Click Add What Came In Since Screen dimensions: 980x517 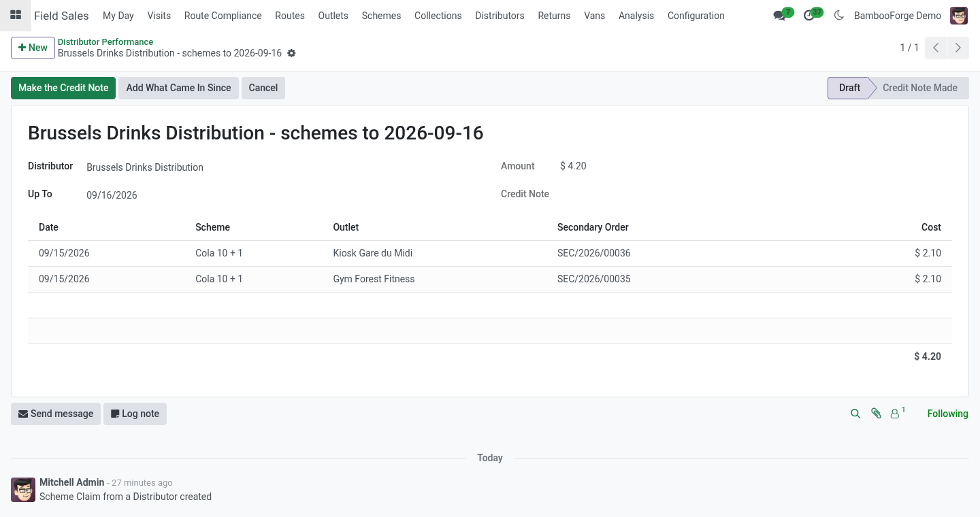[x=178, y=88]
